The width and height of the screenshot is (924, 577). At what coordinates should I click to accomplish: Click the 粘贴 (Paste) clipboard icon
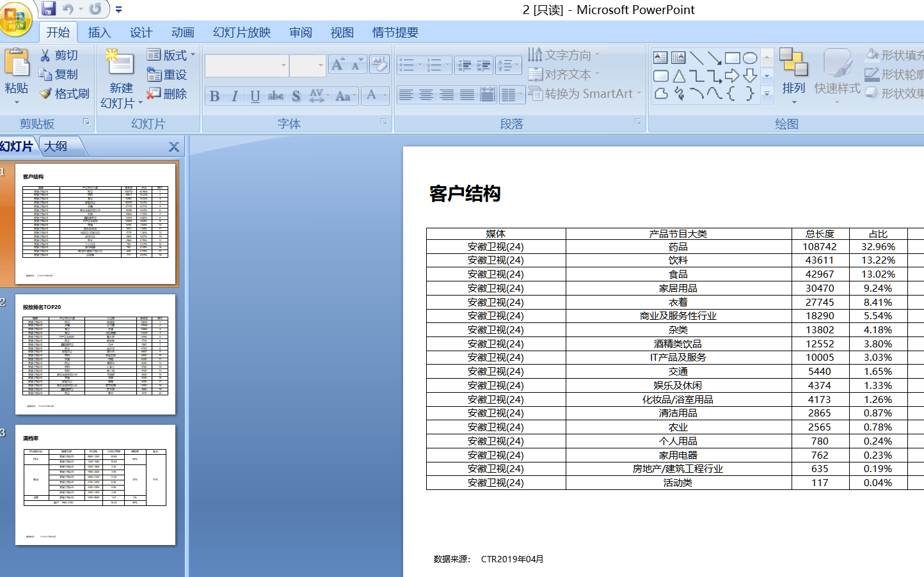click(17, 63)
